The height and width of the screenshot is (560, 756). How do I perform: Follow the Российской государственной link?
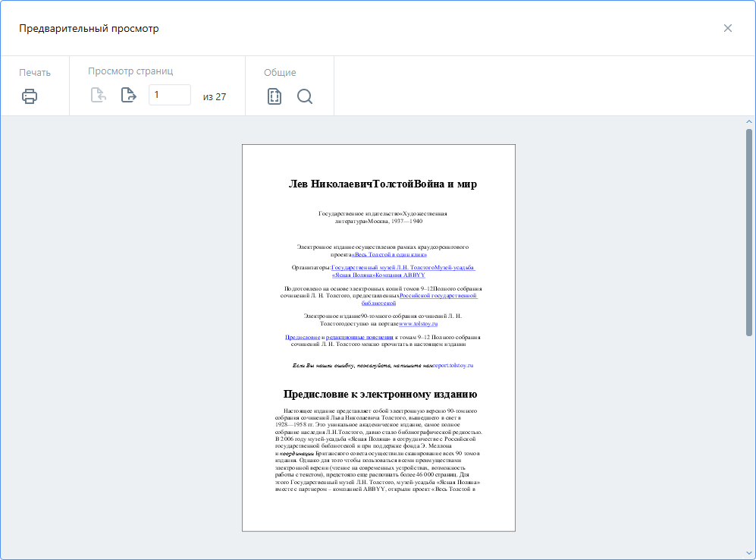438,295
